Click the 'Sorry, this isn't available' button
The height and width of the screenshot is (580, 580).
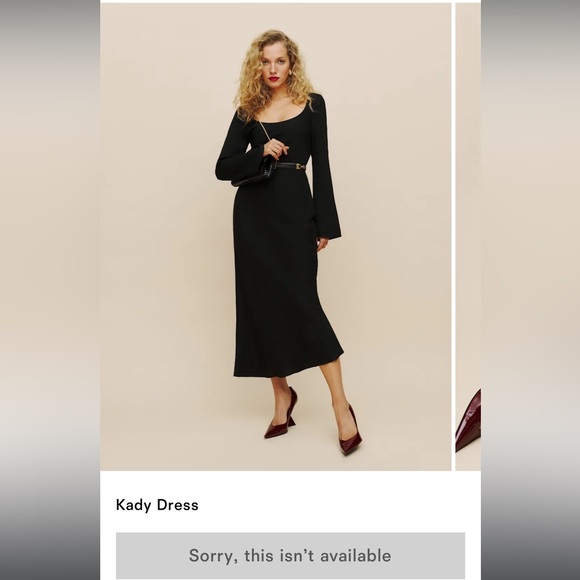(x=290, y=556)
